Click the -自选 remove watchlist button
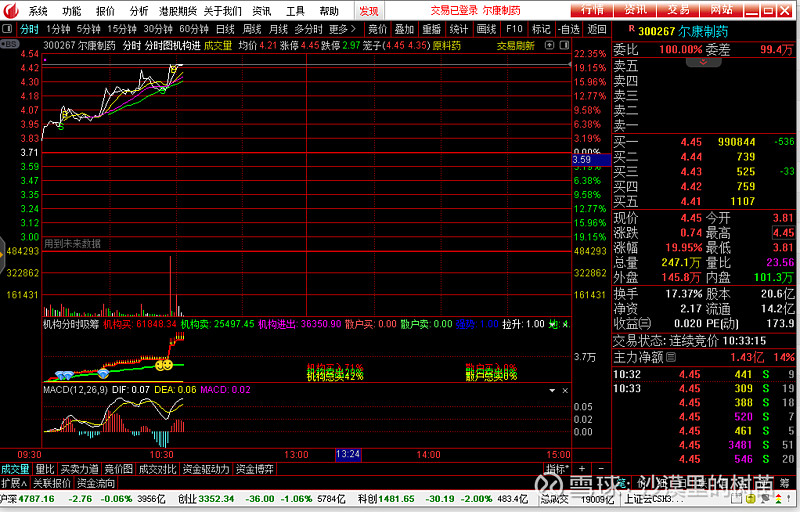The width and height of the screenshot is (800, 512). tap(569, 29)
